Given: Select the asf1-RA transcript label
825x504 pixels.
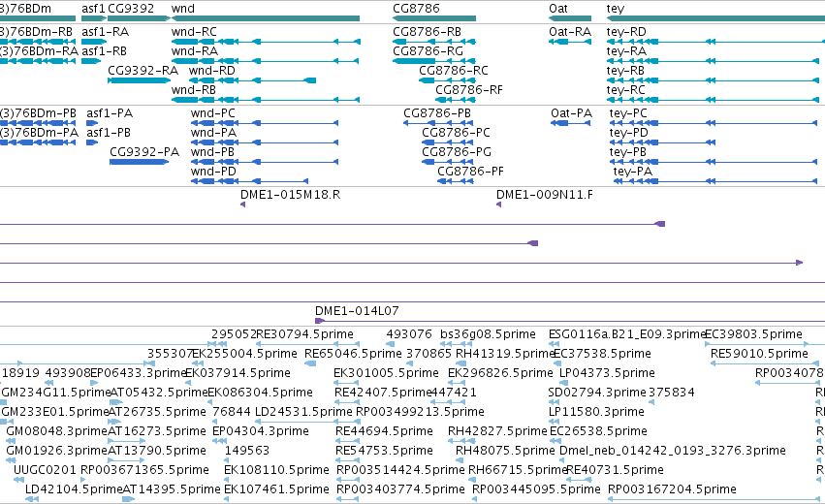Looking at the screenshot, I should [x=106, y=32].
